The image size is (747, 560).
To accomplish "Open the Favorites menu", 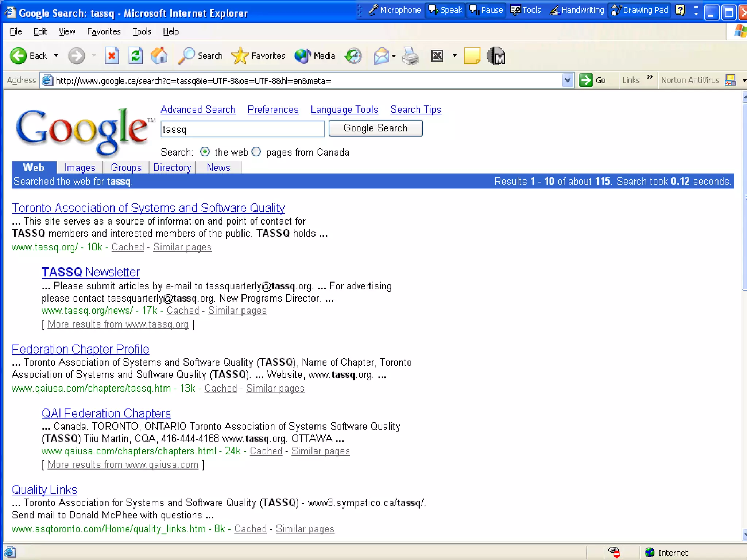I will click(x=104, y=32).
